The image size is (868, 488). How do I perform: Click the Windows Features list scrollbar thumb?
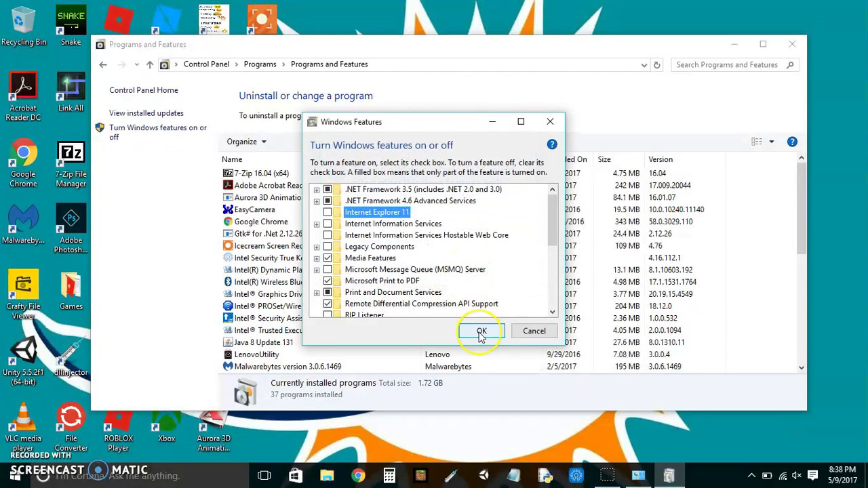click(552, 220)
